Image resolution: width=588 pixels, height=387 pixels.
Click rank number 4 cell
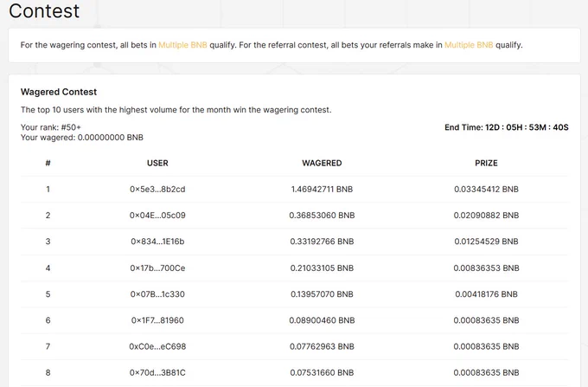pos(48,268)
